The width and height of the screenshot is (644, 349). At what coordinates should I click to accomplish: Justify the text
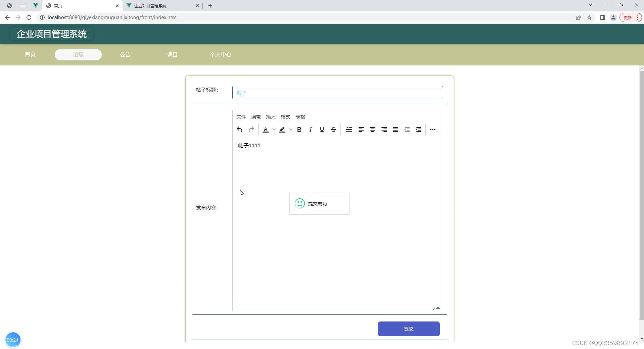396,130
